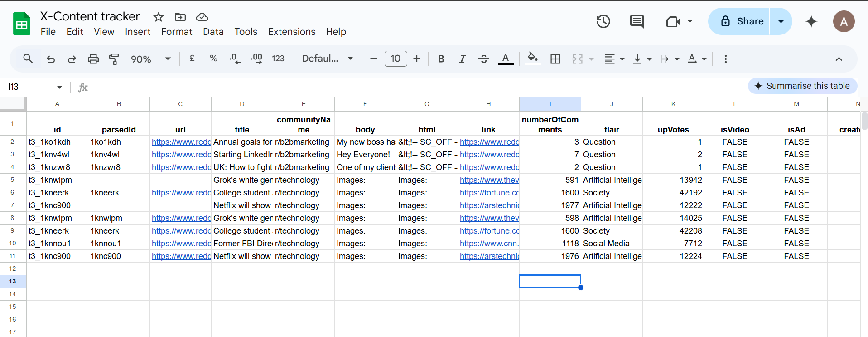Open the Name box dropdown arrow
Image resolution: width=868 pixels, height=337 pixels.
pos(59,87)
